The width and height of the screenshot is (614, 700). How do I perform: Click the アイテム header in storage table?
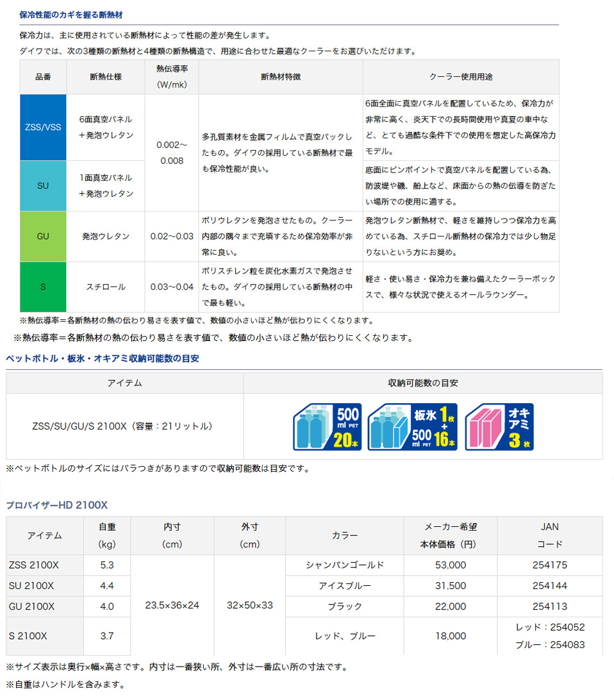[124, 383]
